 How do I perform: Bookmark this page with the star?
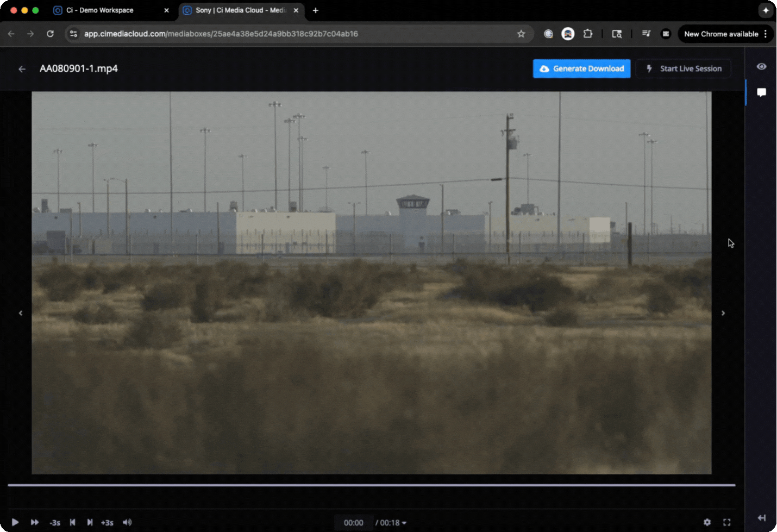521,34
